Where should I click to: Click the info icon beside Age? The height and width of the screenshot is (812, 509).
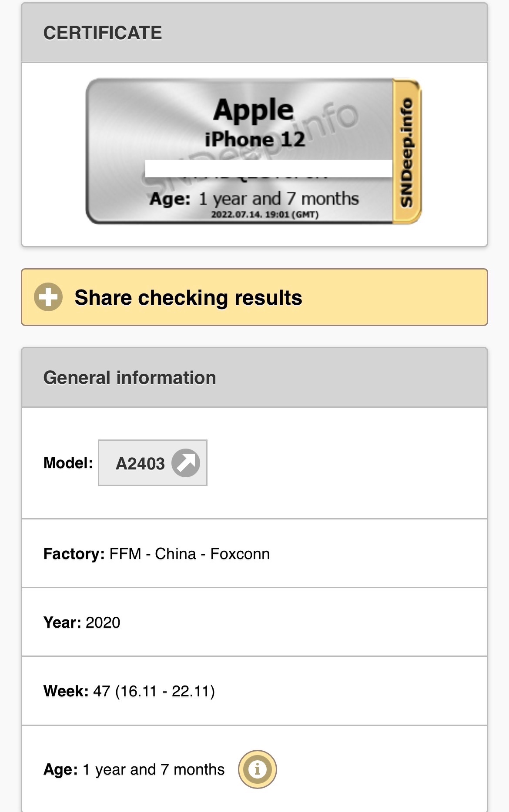click(x=257, y=769)
